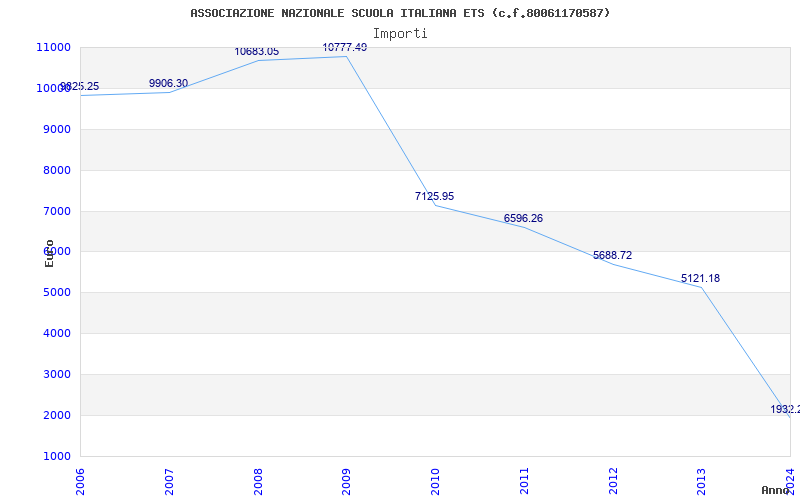This screenshot has width=800, height=500.
Task: Click the x-axis year 2007
Action: point(169,481)
